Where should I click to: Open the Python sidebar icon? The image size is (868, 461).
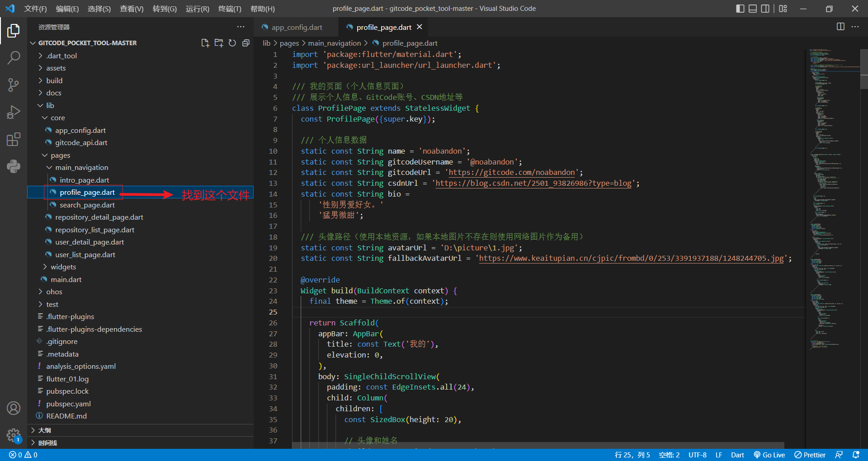click(14, 166)
